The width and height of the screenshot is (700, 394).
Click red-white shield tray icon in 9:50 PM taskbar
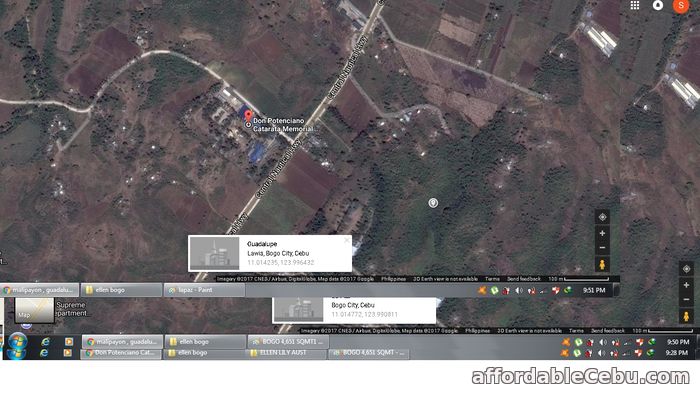639,342
